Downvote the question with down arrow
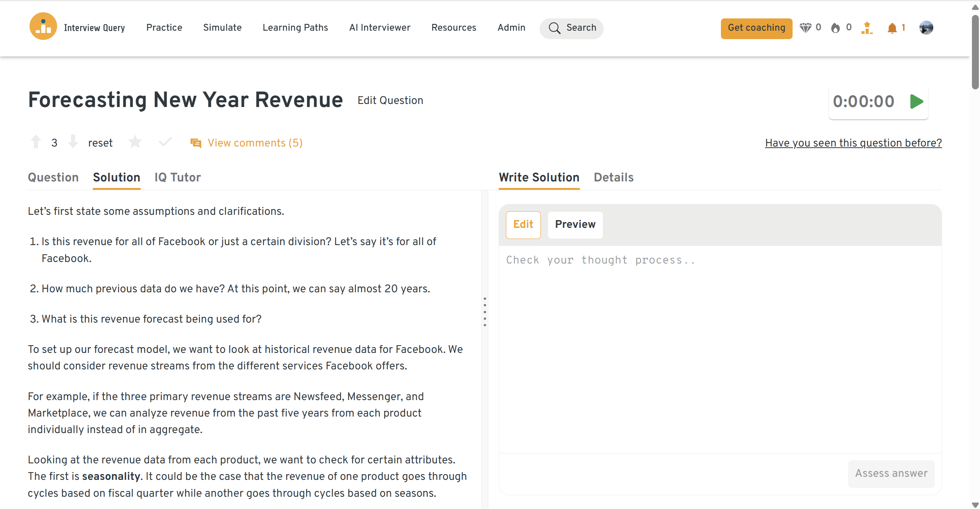 tap(73, 142)
